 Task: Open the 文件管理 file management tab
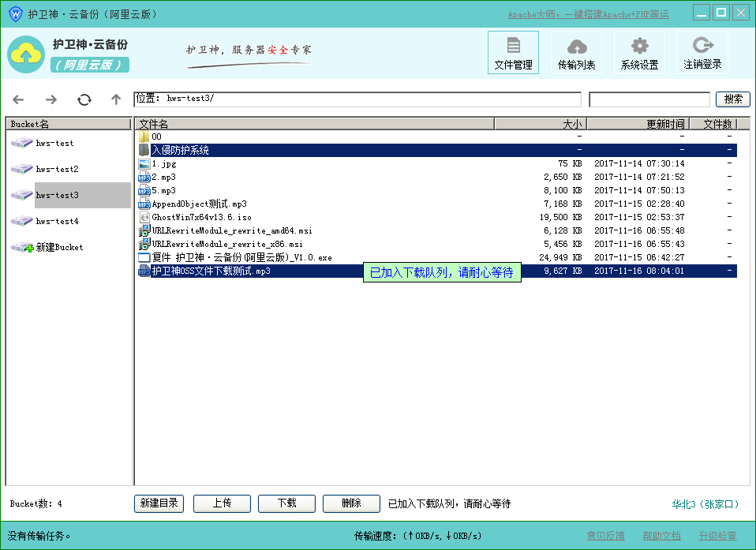[513, 53]
